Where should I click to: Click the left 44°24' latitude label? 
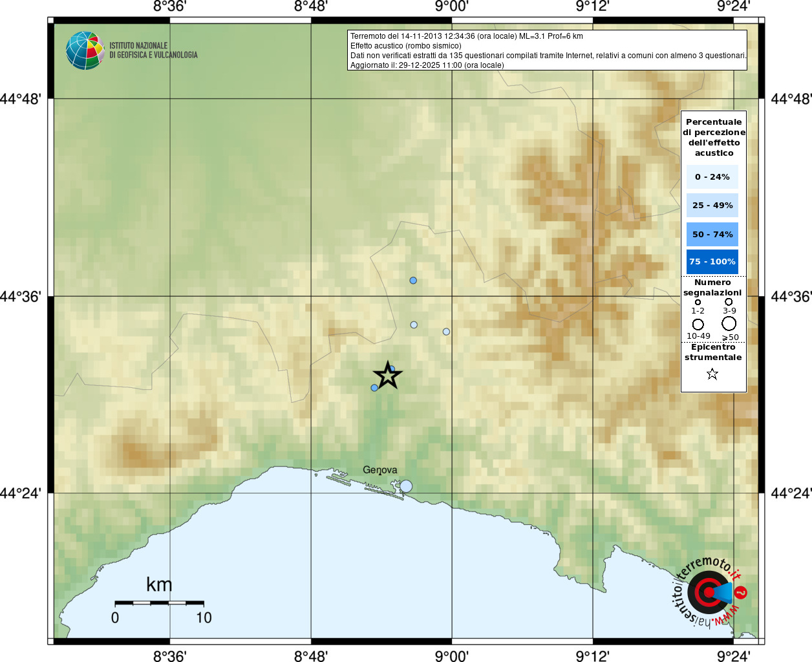(x=21, y=494)
